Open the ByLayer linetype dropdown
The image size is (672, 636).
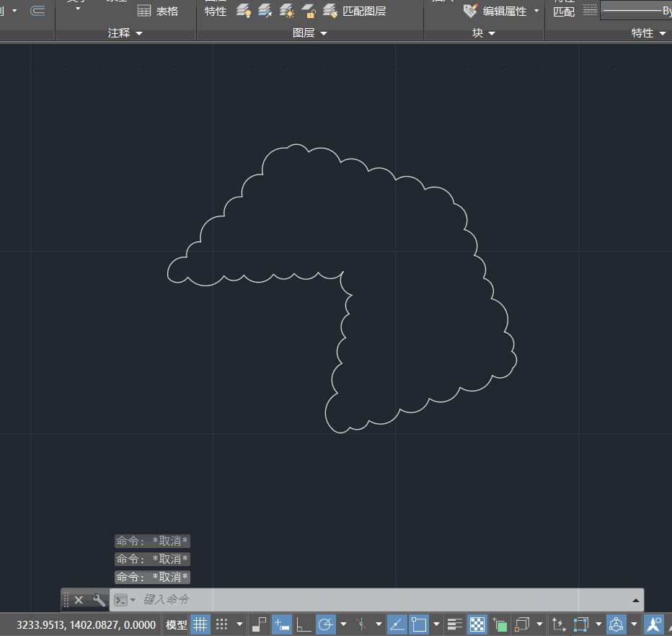635,11
